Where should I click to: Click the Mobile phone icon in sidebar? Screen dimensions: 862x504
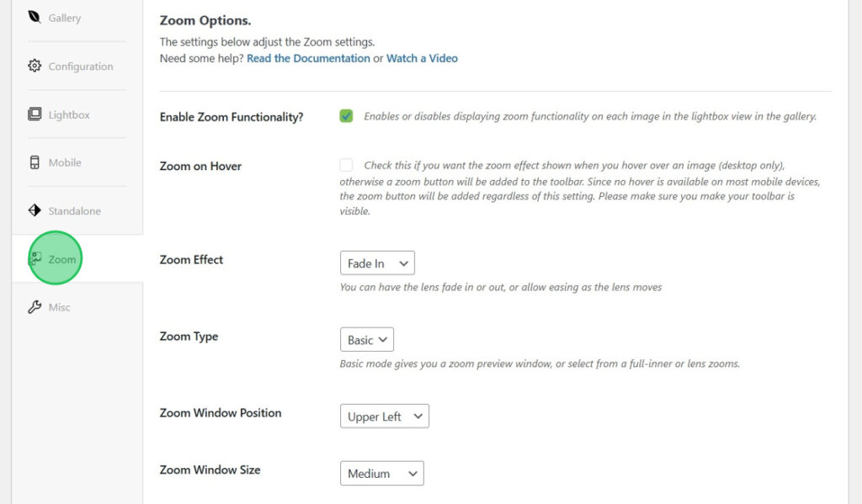pyautogui.click(x=35, y=162)
